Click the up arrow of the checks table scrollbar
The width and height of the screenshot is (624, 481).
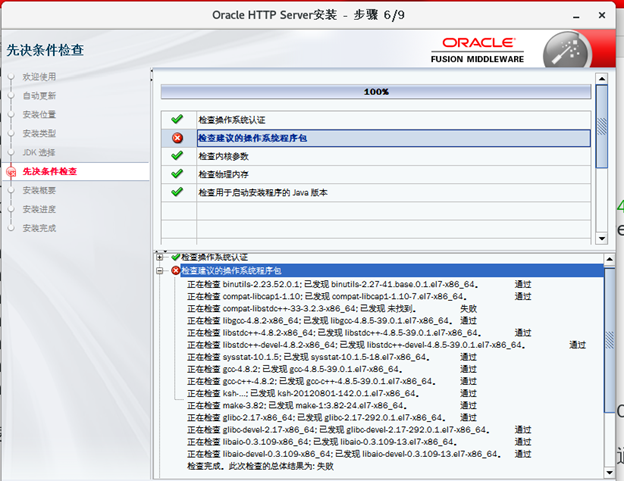coord(602,78)
